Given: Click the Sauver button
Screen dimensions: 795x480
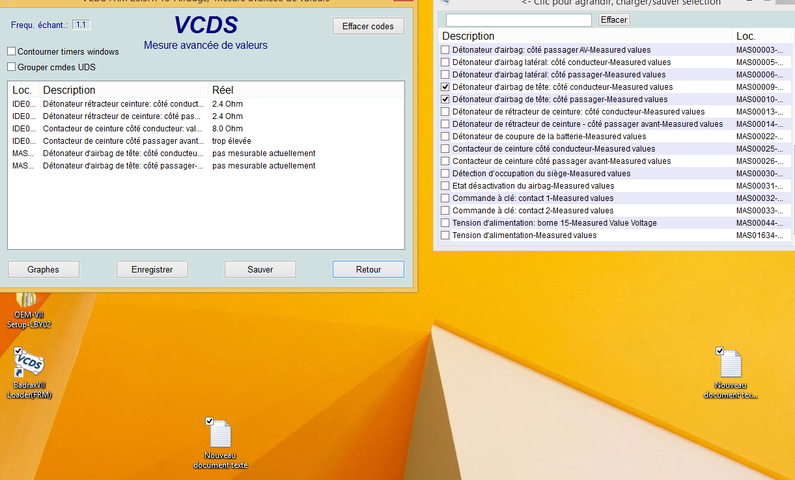Looking at the screenshot, I should [260, 270].
